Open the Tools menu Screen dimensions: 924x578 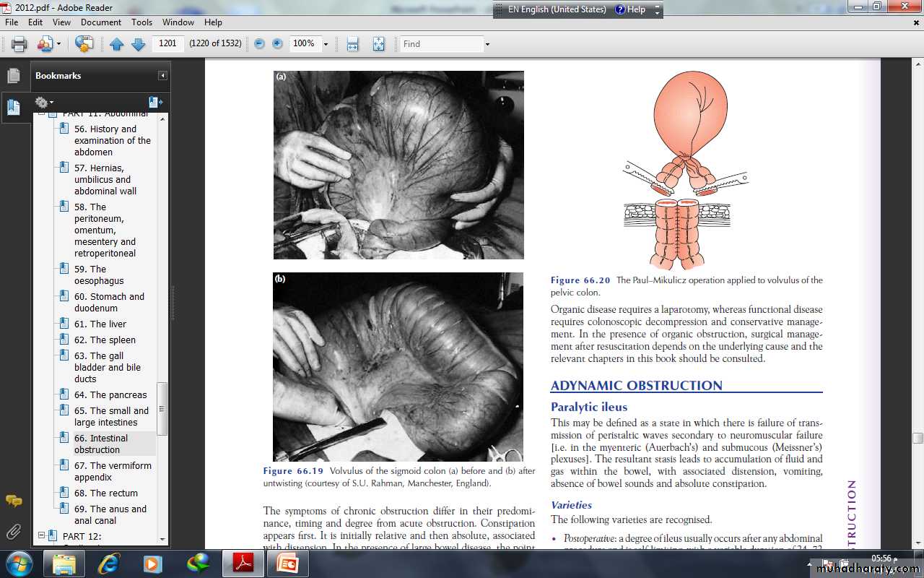tap(141, 22)
